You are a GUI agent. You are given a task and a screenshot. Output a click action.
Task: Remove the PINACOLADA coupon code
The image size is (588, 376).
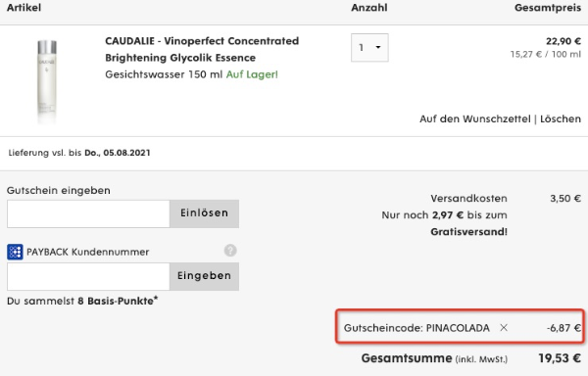click(x=504, y=328)
